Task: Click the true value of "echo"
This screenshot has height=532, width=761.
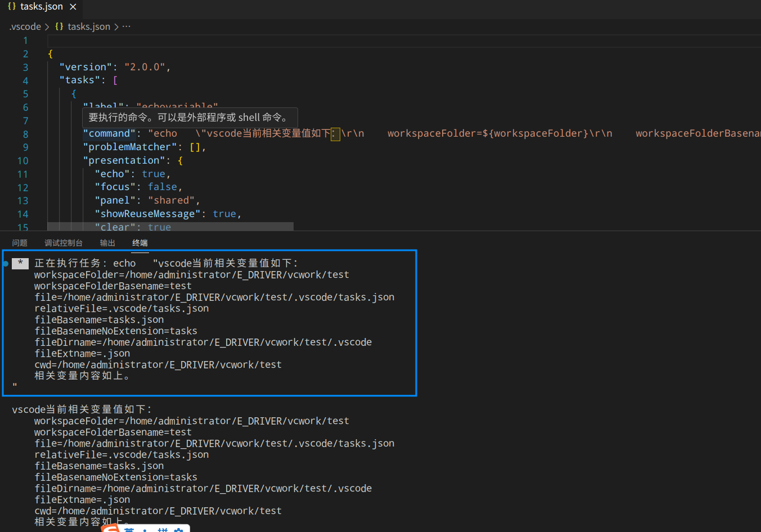Action: pos(154,174)
